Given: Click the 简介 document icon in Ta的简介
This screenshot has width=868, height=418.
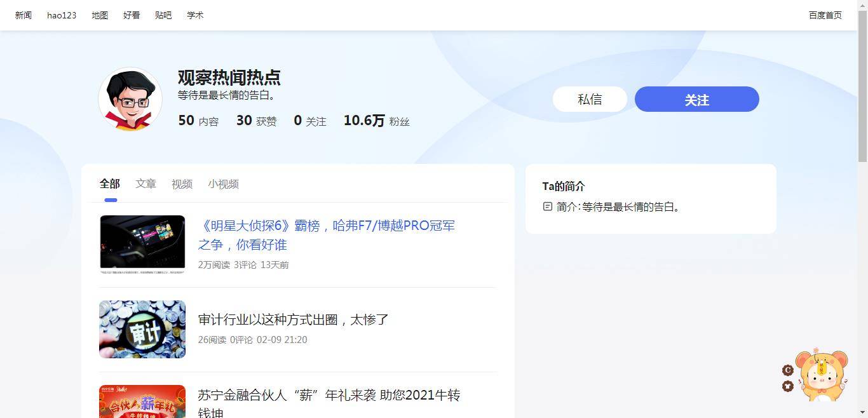Looking at the screenshot, I should (548, 206).
